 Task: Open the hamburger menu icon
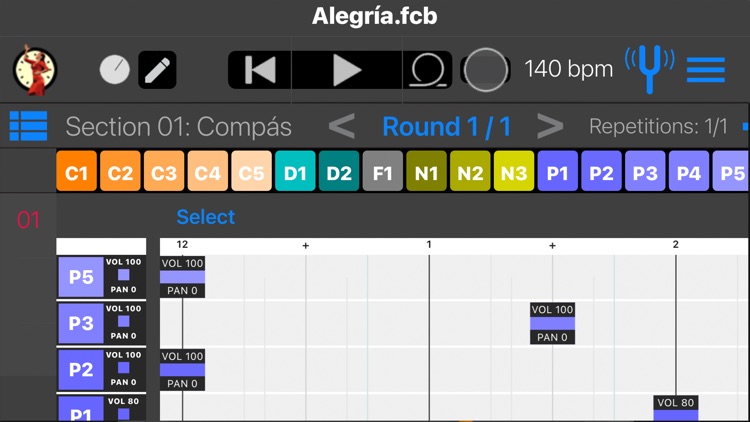(x=706, y=70)
